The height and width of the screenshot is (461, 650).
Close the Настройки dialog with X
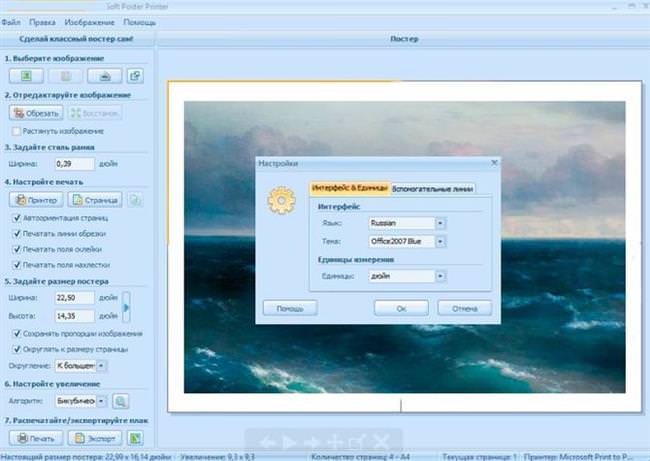click(494, 163)
